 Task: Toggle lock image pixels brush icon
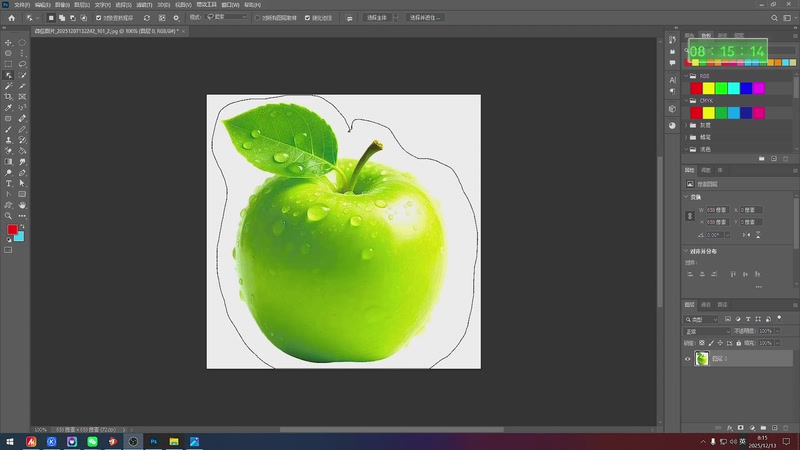pos(711,343)
